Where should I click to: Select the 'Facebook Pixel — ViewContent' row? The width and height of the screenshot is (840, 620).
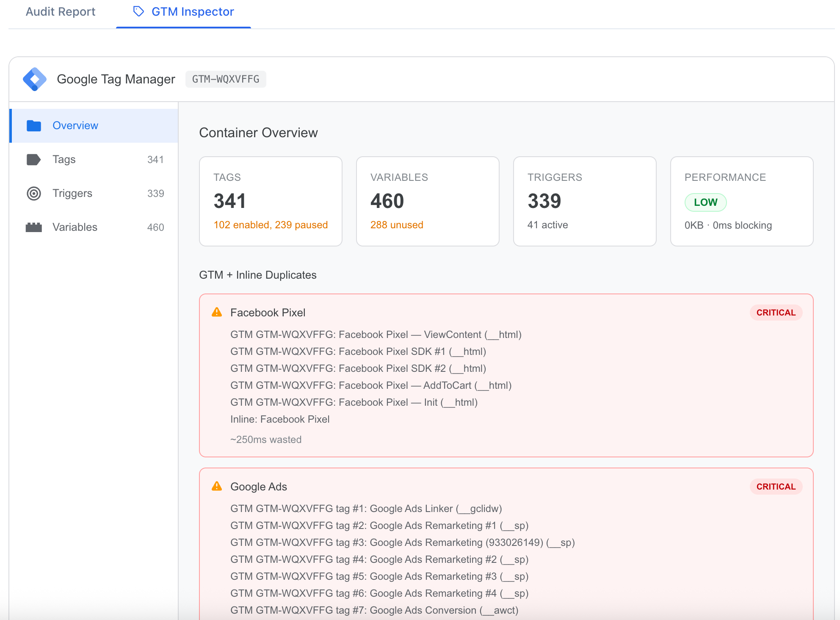point(376,335)
